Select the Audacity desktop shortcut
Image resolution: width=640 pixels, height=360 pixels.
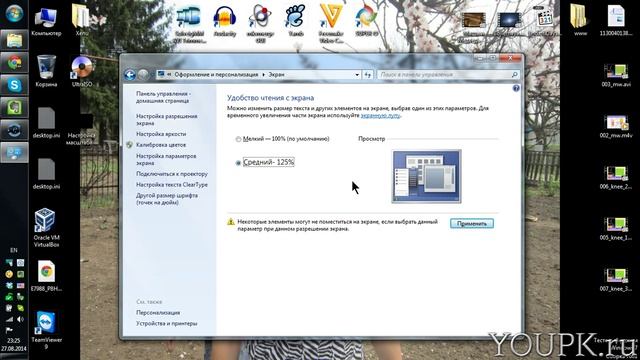tap(224, 21)
